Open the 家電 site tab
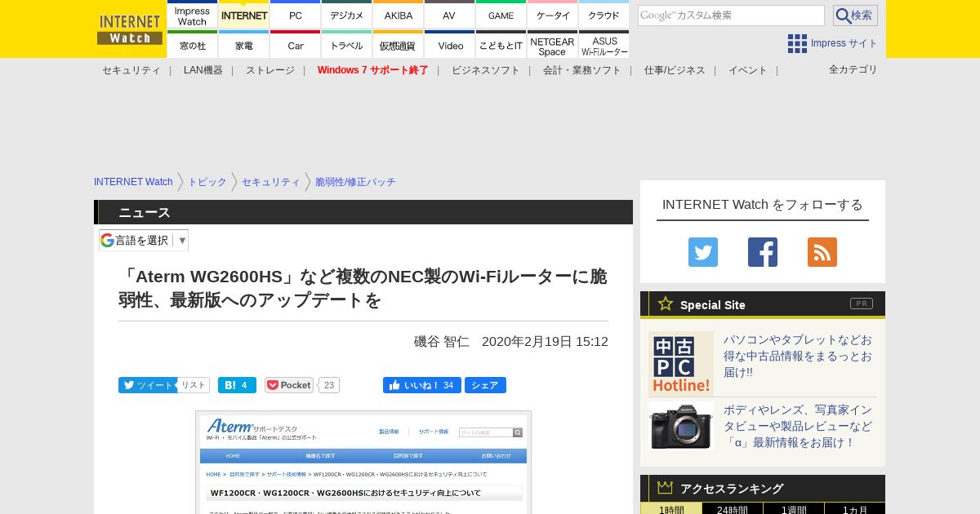 [244, 44]
